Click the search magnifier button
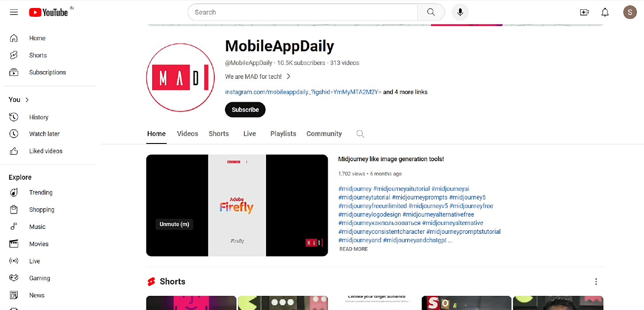This screenshot has width=644, height=310. click(431, 12)
